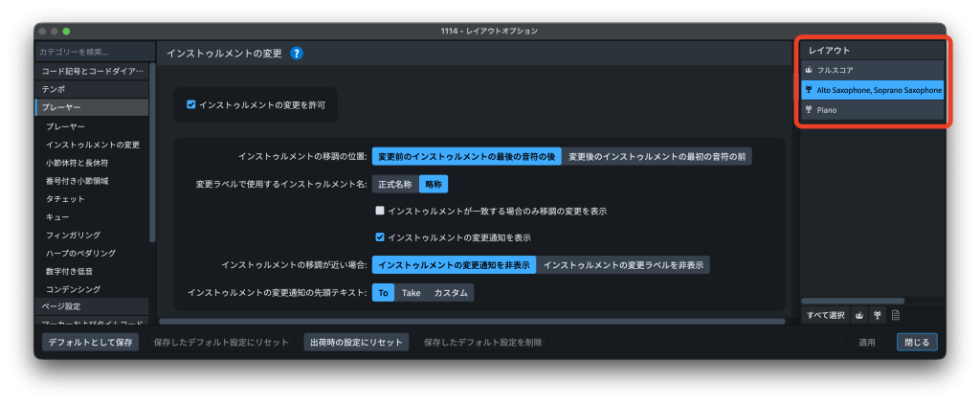Click inside the カテゴリーを検索 search field
Screen dimensions: 980x404
[x=91, y=51]
